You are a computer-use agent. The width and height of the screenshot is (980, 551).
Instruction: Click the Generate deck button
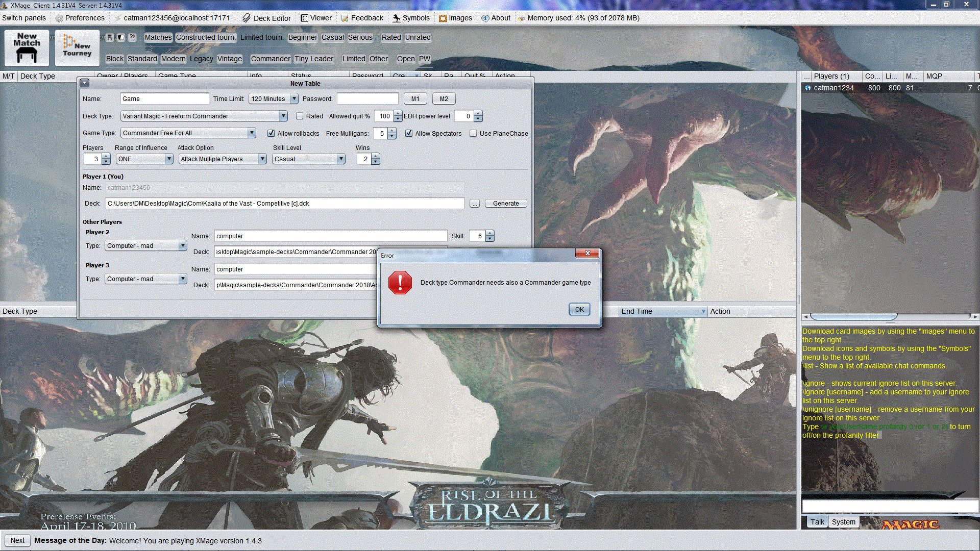505,204
